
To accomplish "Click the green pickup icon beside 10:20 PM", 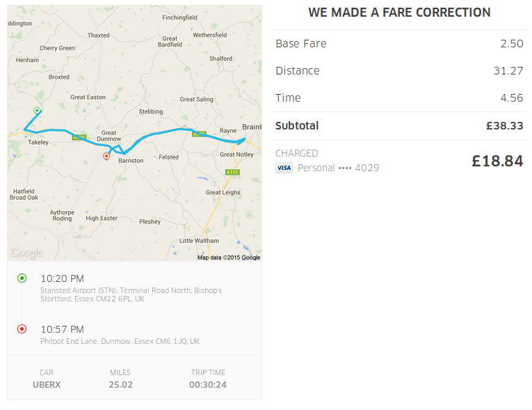I will (x=22, y=278).
